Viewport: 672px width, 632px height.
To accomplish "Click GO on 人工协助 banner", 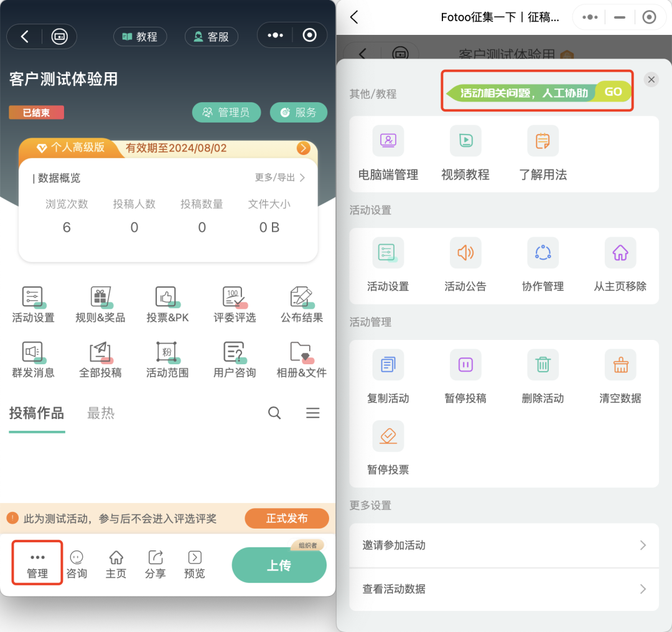I will click(613, 92).
